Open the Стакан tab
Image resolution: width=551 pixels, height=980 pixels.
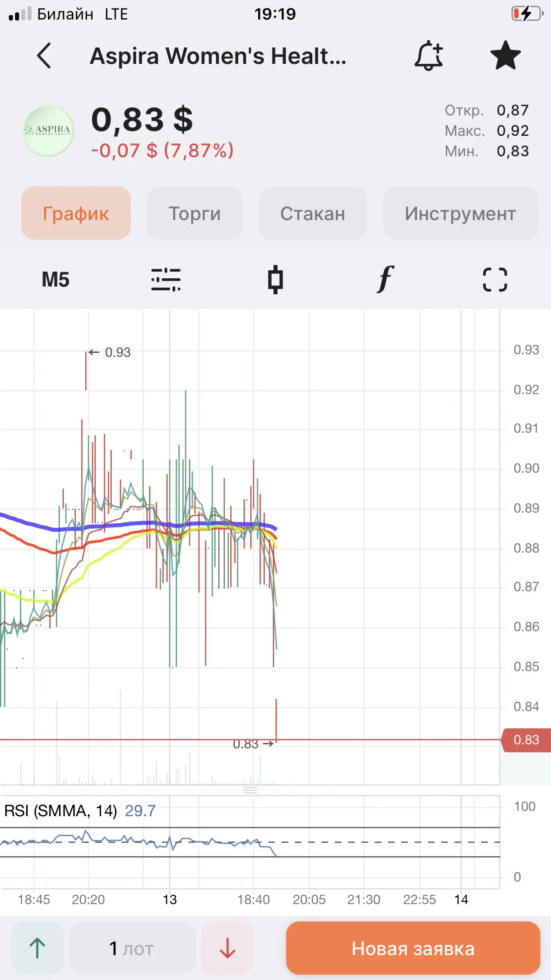(x=313, y=213)
